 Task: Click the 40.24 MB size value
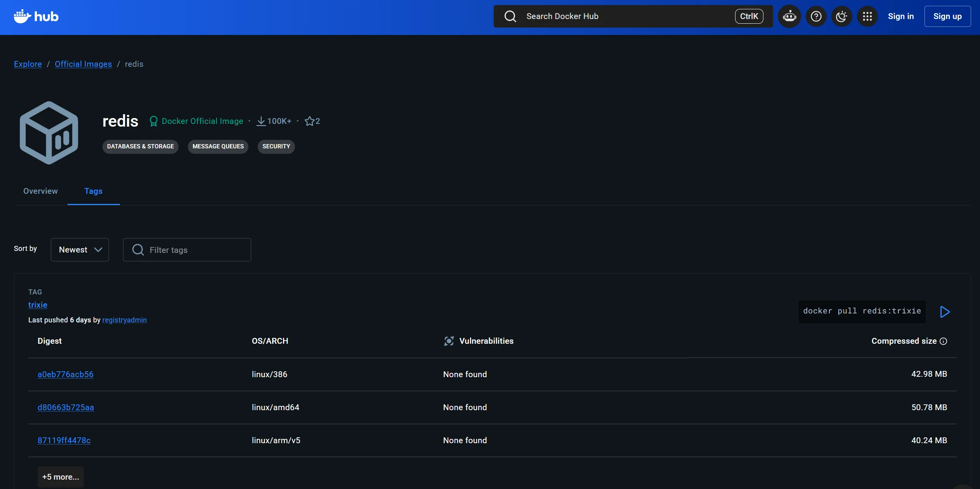coord(929,440)
